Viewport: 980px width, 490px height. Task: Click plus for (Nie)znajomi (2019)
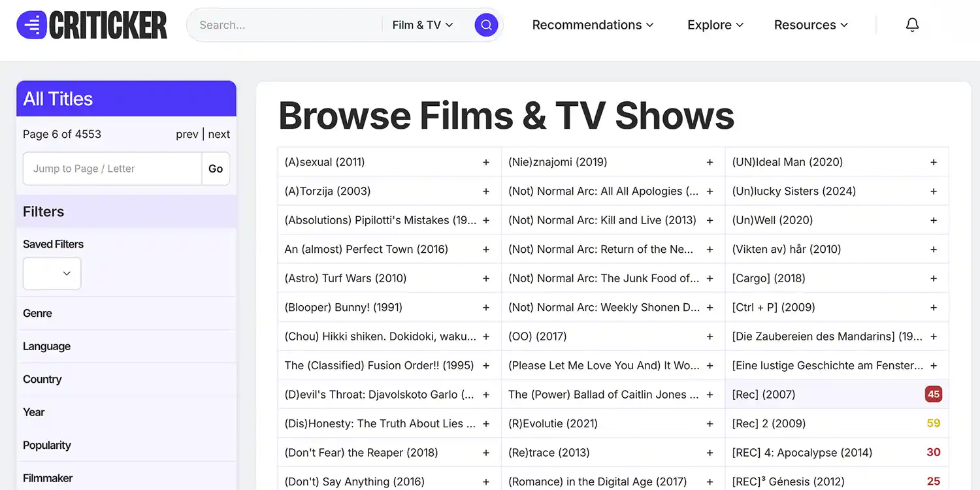710,162
